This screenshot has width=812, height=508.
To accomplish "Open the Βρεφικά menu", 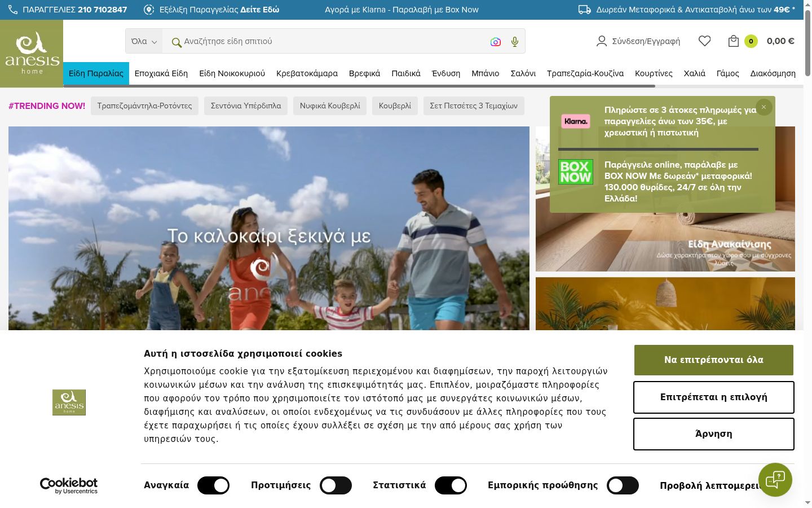I will [x=364, y=73].
